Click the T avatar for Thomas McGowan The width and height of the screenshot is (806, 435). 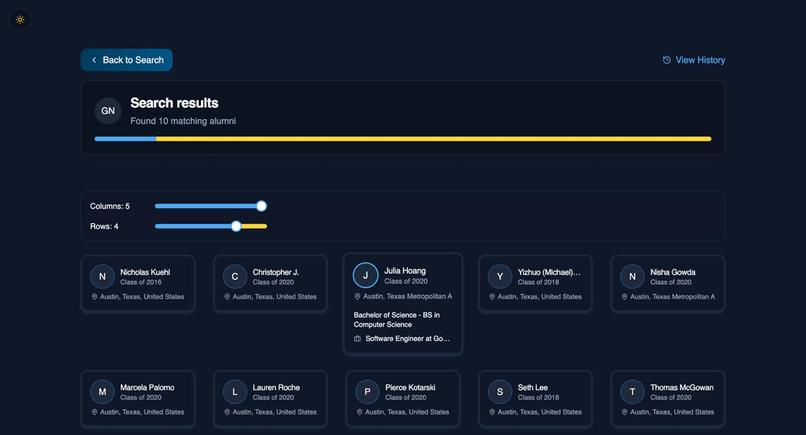click(632, 392)
